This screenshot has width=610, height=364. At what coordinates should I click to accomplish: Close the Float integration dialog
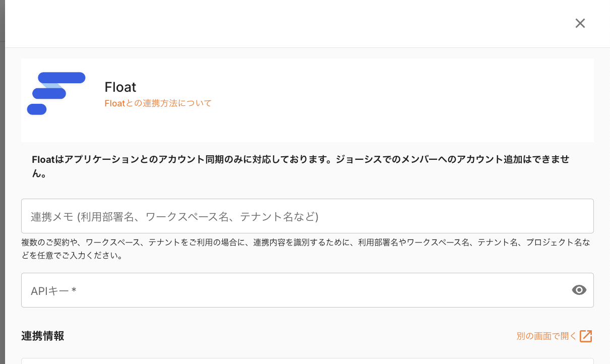(580, 23)
